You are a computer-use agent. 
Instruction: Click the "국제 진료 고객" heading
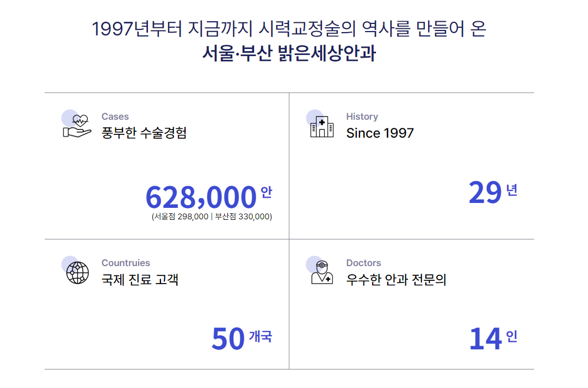[x=140, y=280]
